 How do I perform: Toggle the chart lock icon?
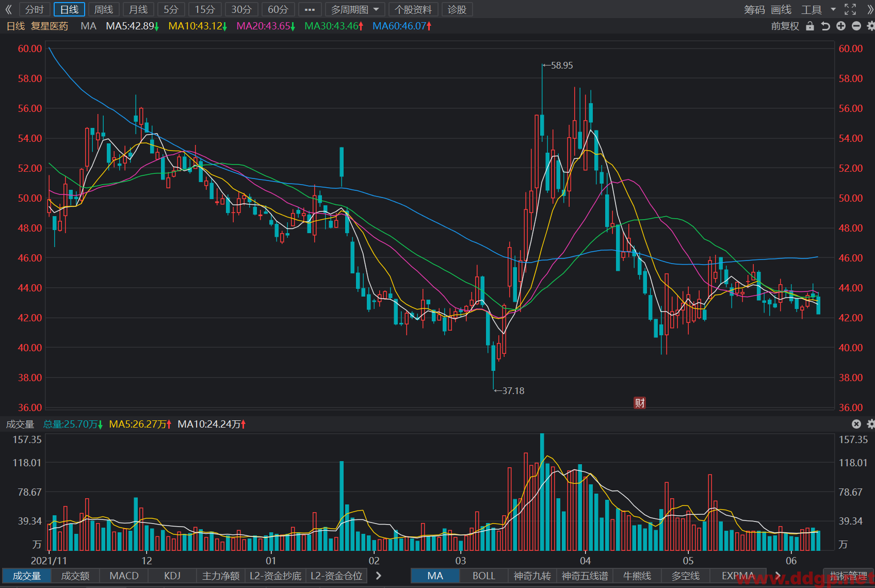[810, 26]
